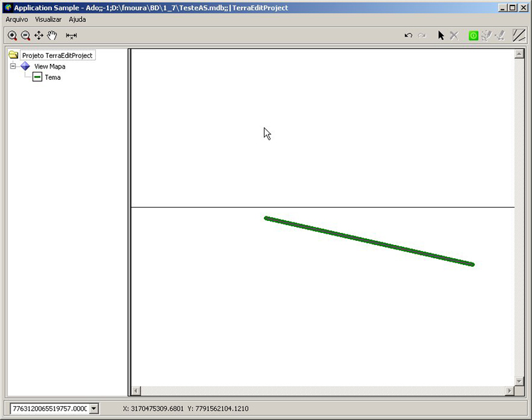This screenshot has height=420, width=532.
Task: Click the polygon vertex pencil tool
Action: point(487,35)
